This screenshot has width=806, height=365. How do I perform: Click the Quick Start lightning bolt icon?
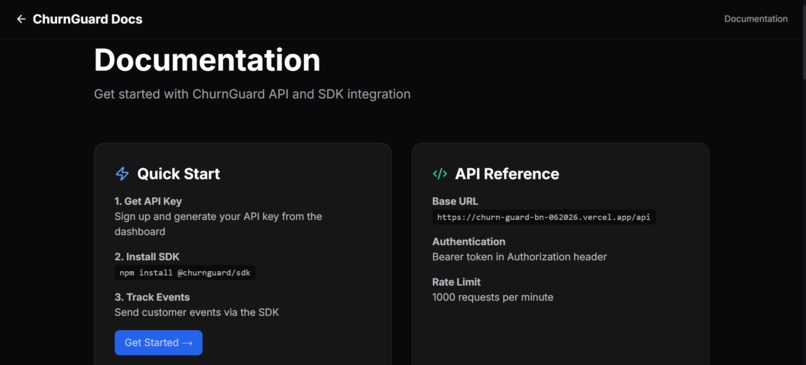[x=122, y=174]
